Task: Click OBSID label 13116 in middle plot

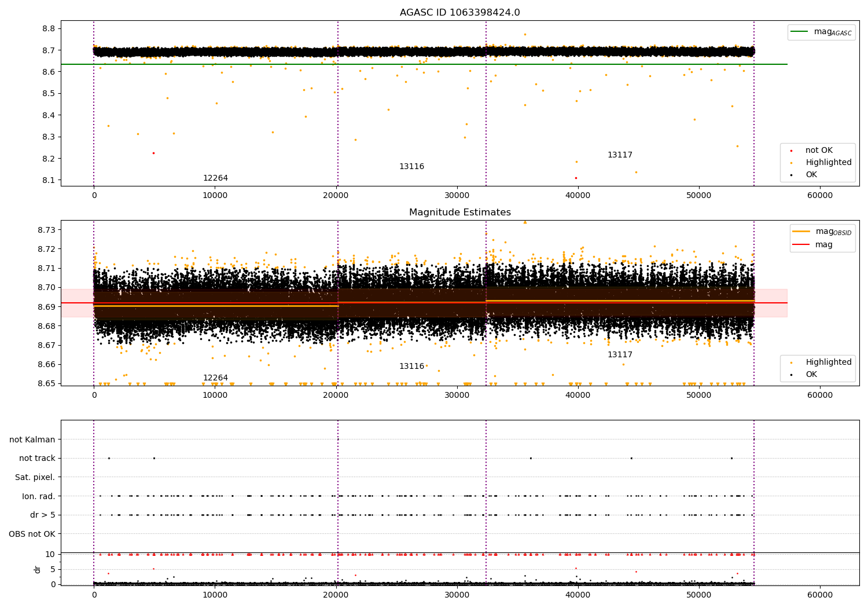Action: [411, 367]
